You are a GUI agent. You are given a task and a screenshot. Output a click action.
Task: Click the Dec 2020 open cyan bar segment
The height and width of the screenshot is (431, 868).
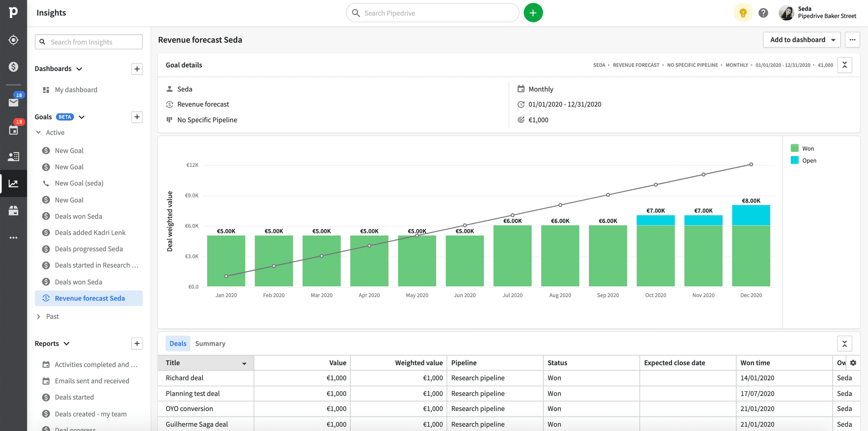coord(751,215)
